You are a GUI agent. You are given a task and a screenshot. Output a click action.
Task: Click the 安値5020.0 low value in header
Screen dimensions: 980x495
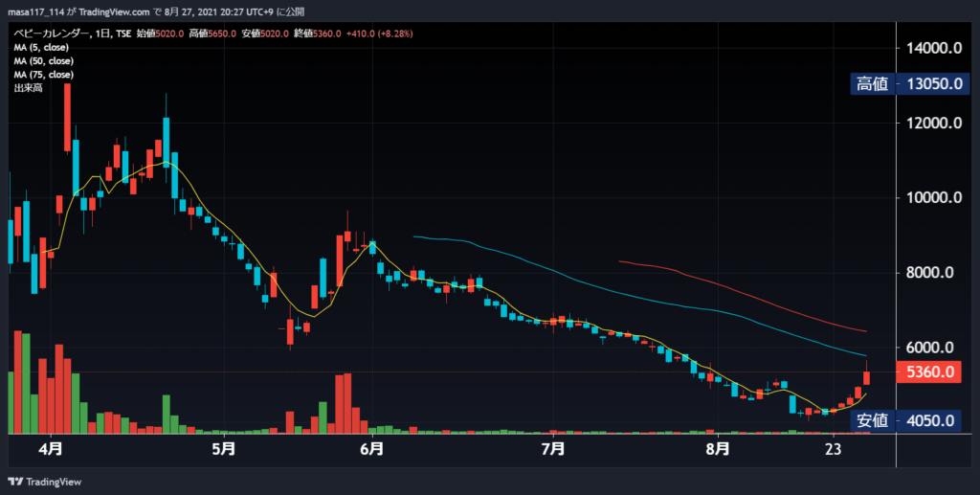266,34
